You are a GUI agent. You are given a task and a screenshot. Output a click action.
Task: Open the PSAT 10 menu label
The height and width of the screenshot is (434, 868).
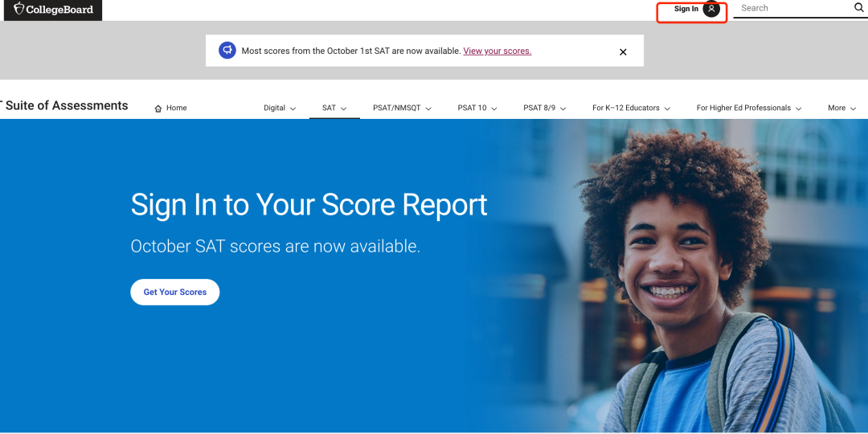pos(473,108)
